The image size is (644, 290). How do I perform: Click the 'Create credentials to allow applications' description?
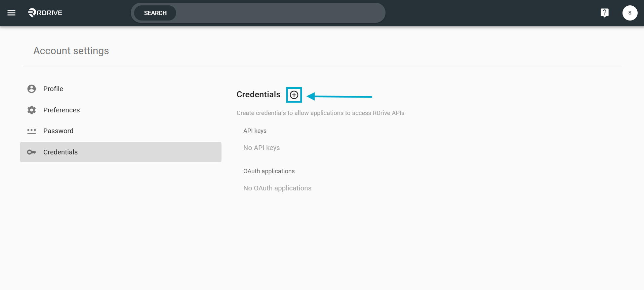pyautogui.click(x=320, y=113)
